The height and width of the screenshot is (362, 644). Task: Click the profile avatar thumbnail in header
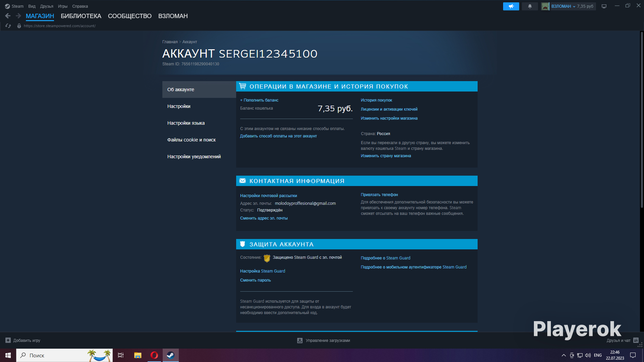[x=545, y=6]
